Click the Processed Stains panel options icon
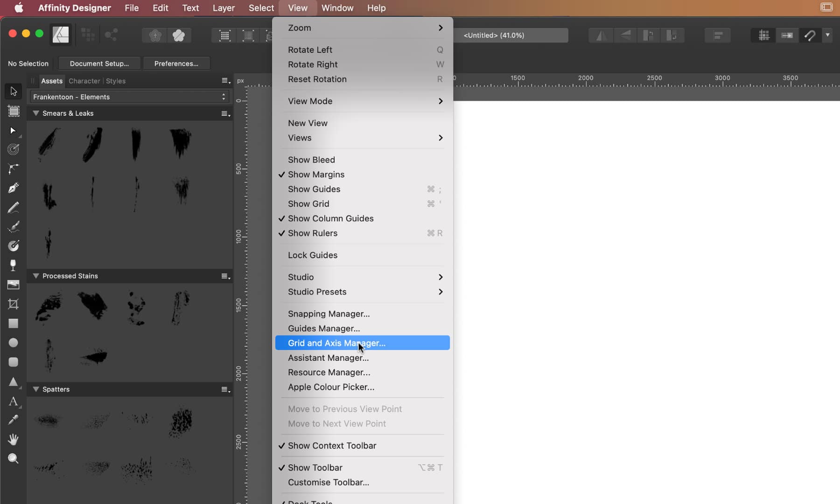The width and height of the screenshot is (840, 504). (x=226, y=276)
